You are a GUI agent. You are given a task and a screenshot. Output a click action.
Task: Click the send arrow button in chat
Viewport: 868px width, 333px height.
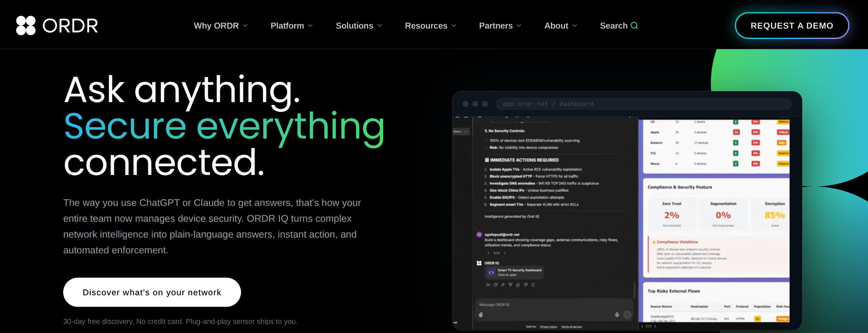point(627,315)
